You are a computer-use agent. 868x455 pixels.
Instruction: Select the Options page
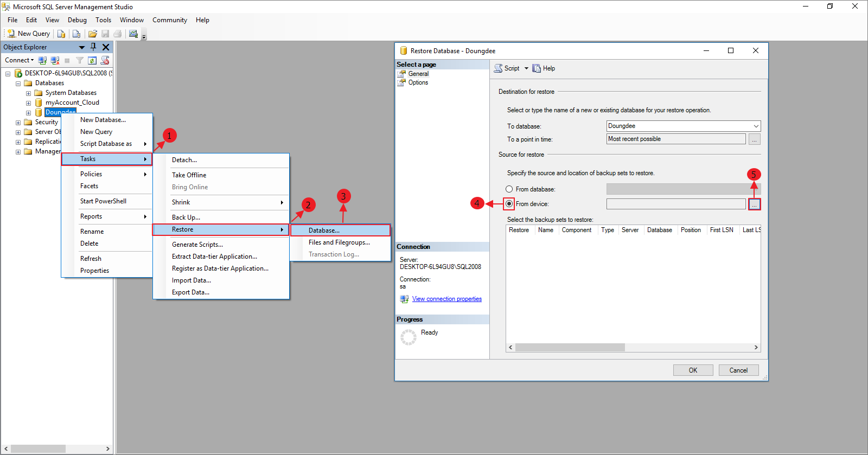click(418, 82)
